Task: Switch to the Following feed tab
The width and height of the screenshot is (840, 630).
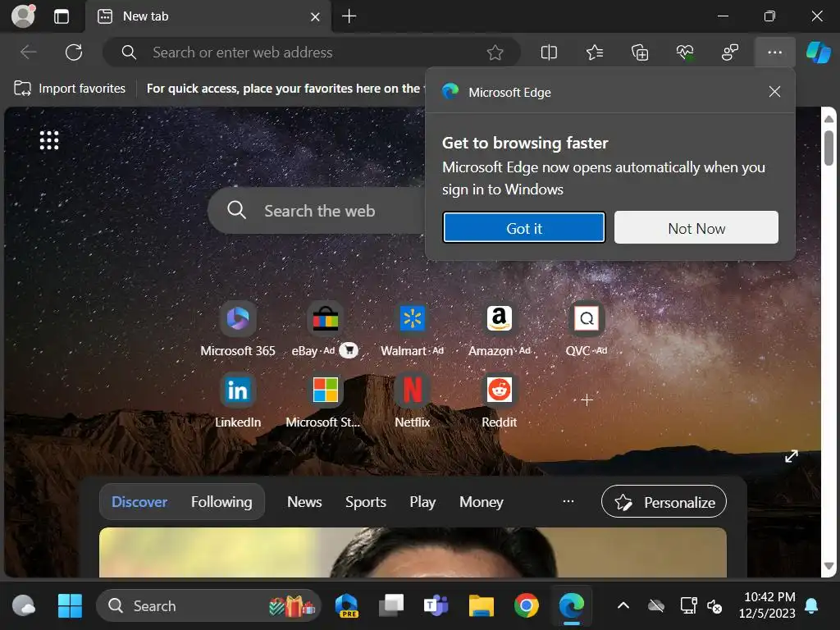Action: 221,502
